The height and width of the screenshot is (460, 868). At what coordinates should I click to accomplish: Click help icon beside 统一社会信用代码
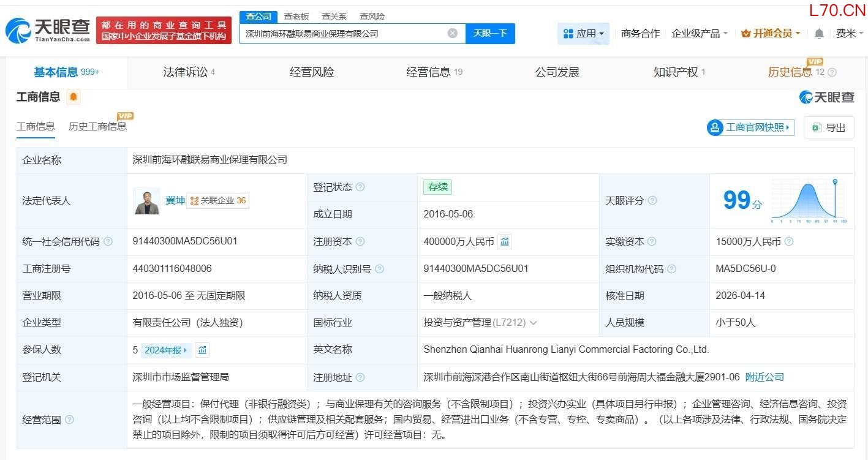pos(108,241)
